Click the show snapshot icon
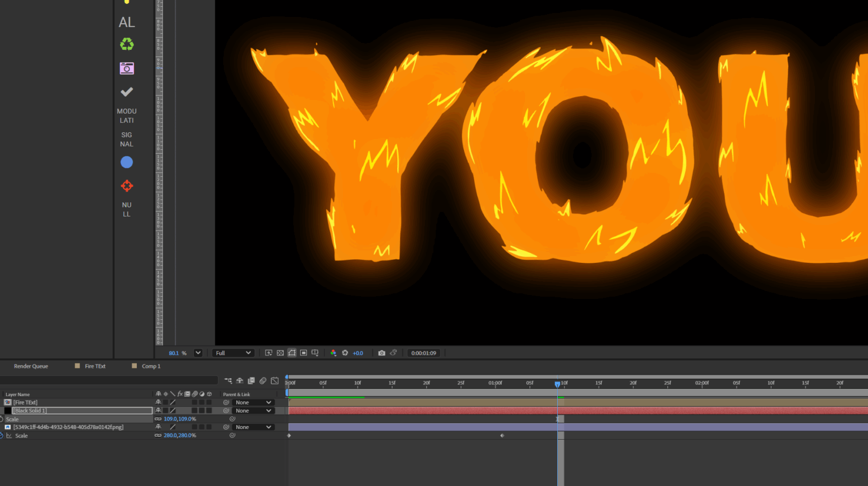868x486 pixels. pyautogui.click(x=394, y=353)
